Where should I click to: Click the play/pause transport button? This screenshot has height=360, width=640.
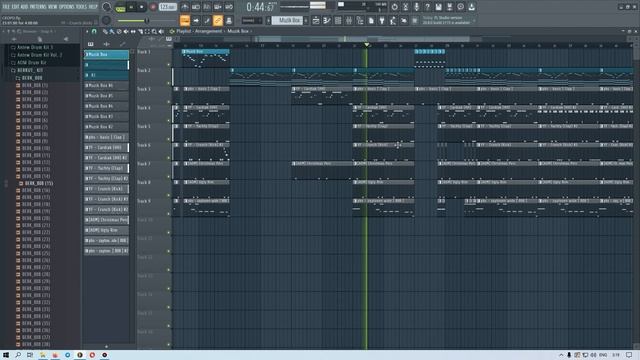[131, 7]
